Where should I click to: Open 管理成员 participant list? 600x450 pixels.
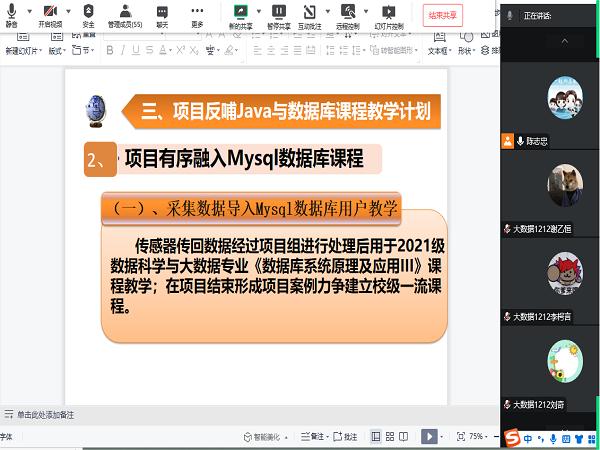124,13
